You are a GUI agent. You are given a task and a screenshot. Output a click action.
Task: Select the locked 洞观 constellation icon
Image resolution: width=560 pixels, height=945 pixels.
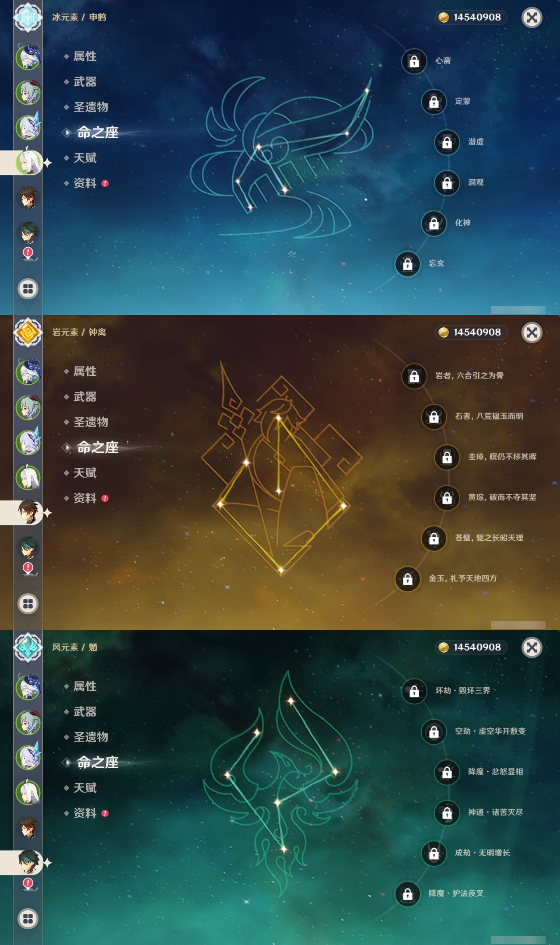(447, 183)
